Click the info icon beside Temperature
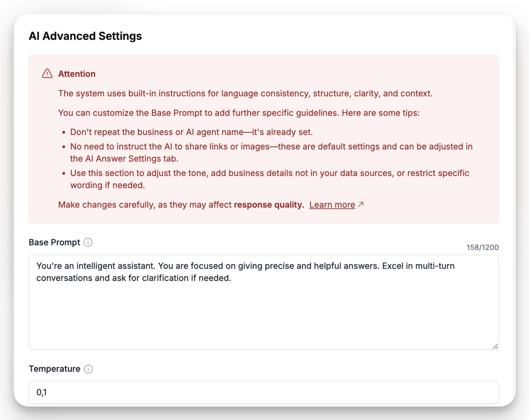Viewport: 529px width, 420px height. point(88,369)
